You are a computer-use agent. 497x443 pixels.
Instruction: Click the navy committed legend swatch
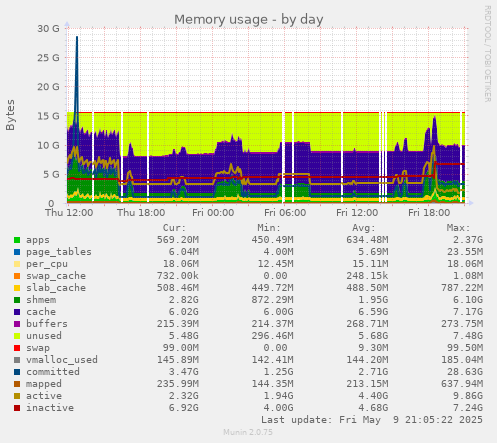(x=17, y=372)
